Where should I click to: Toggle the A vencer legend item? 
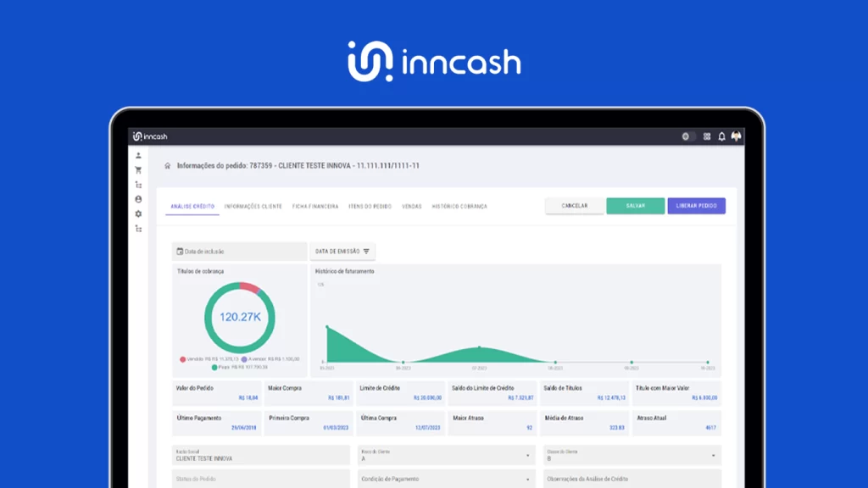tap(270, 359)
